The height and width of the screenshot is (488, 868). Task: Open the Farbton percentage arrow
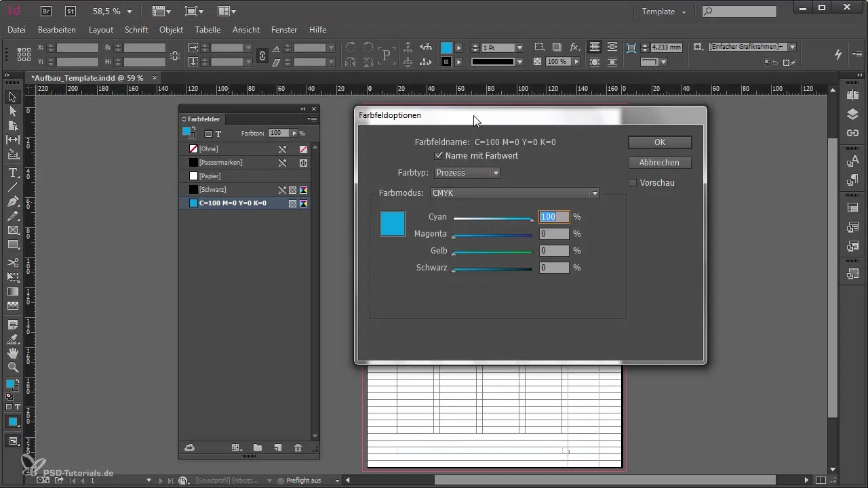pos(294,134)
